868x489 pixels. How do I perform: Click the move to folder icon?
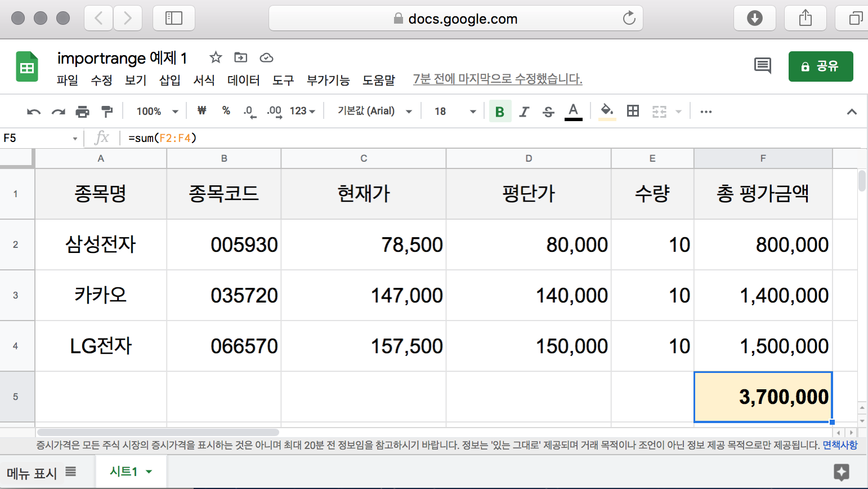tap(241, 57)
